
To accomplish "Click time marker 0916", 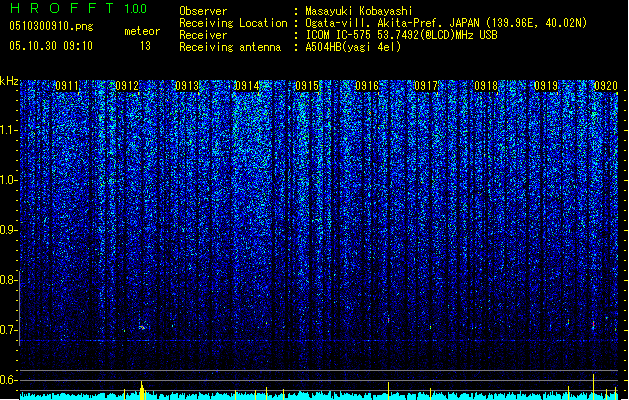I will click(367, 86).
